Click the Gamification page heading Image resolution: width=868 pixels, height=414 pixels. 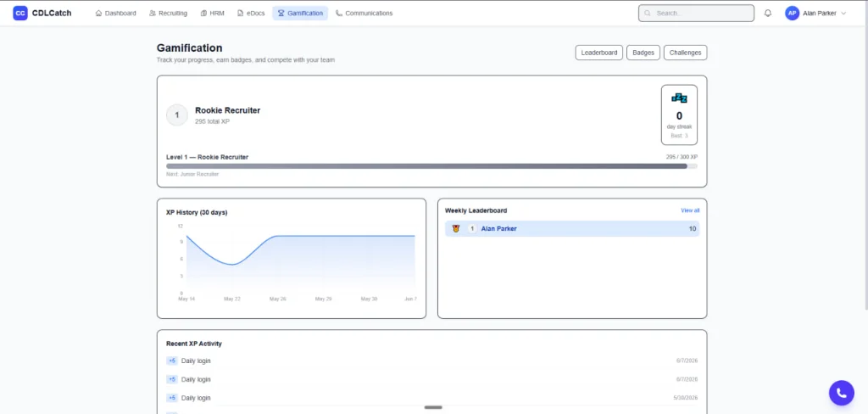189,48
